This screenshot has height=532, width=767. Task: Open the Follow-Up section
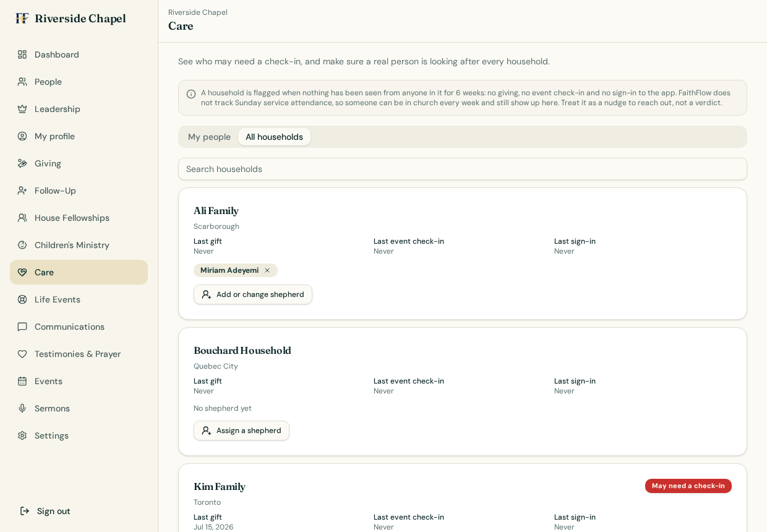[79, 191]
